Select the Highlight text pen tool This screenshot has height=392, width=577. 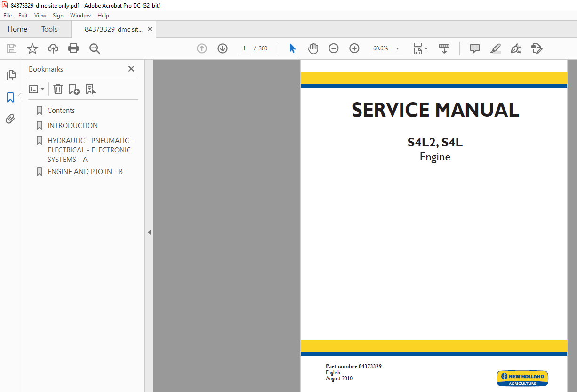[495, 48]
